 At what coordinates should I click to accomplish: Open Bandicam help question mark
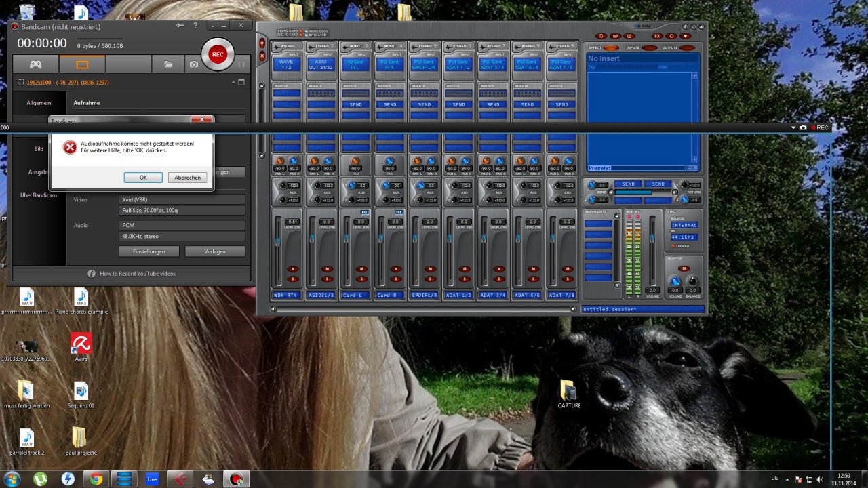tap(195, 25)
